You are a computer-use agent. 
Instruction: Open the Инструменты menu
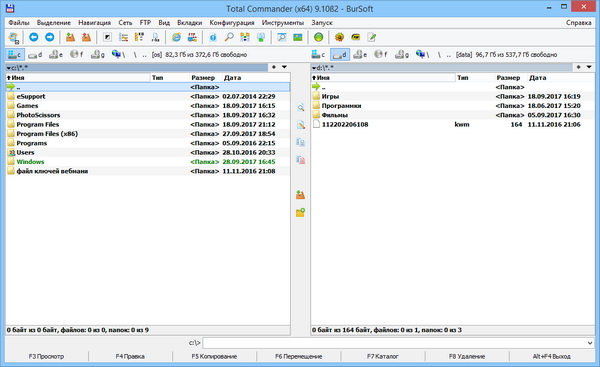pos(283,23)
